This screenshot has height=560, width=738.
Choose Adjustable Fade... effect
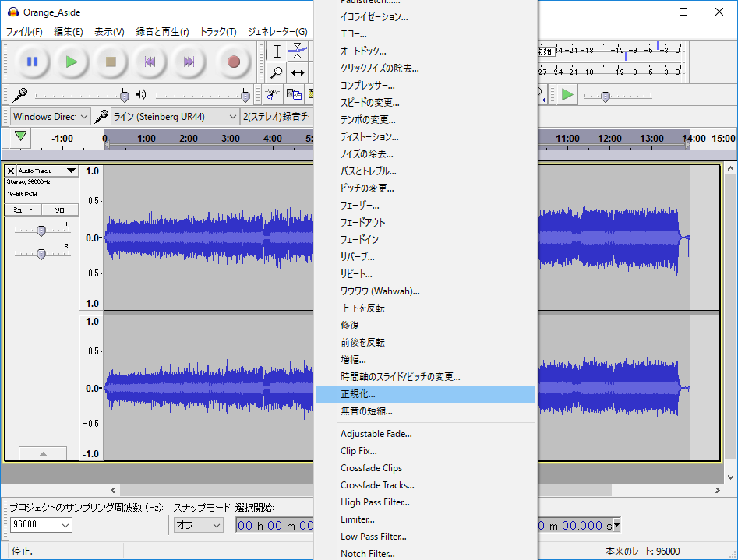425,433
